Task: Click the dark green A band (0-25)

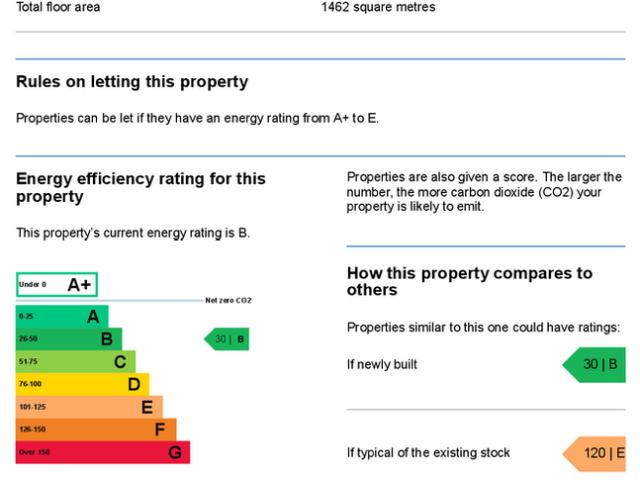Action: (62, 317)
